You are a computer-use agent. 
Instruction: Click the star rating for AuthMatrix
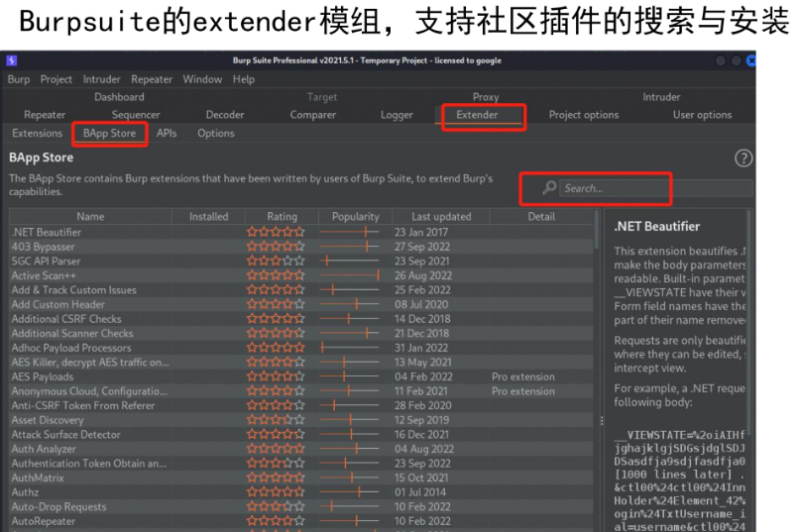[x=276, y=478]
